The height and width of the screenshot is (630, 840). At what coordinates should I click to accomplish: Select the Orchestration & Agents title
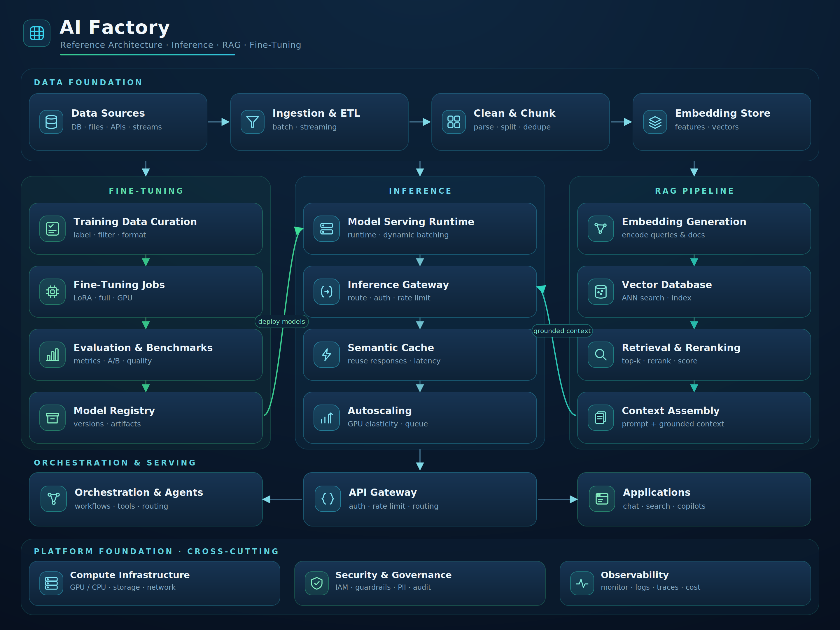point(139,493)
